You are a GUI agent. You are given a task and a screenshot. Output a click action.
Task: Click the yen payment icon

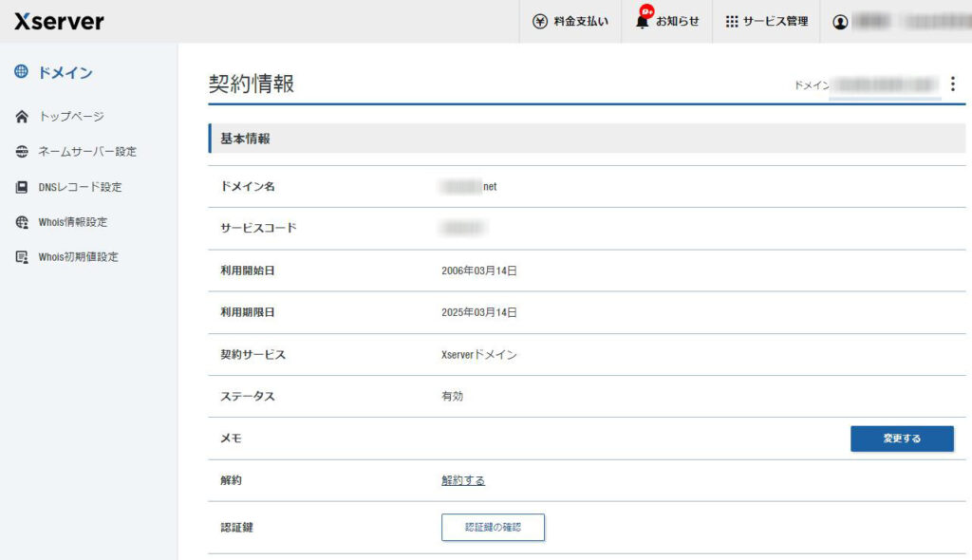pyautogui.click(x=540, y=21)
